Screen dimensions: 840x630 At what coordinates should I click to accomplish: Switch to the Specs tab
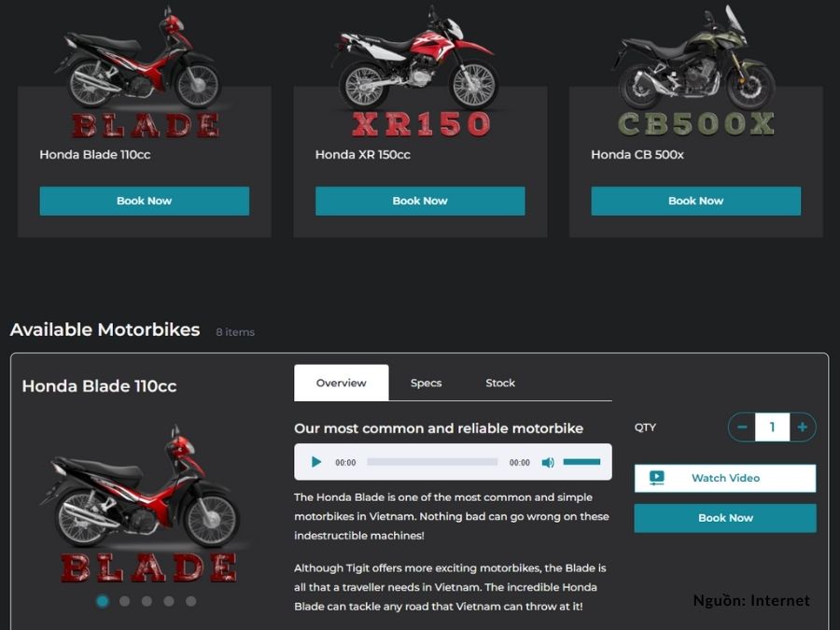pos(426,383)
